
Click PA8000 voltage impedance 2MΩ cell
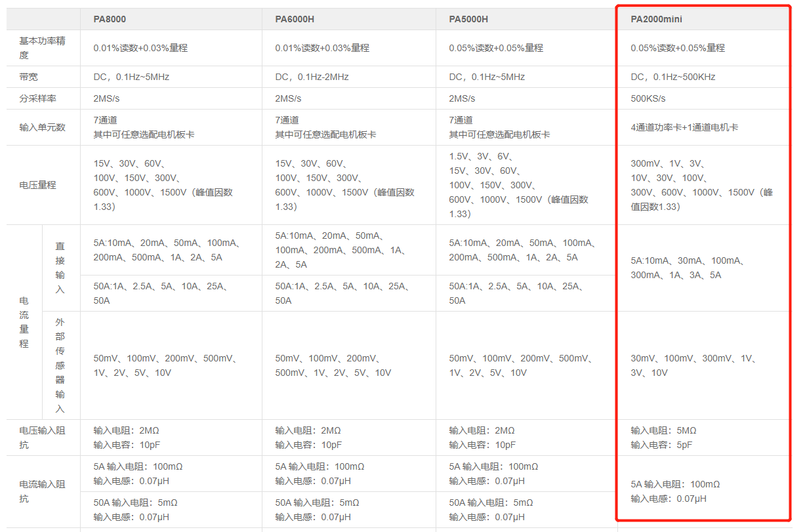coord(127,438)
